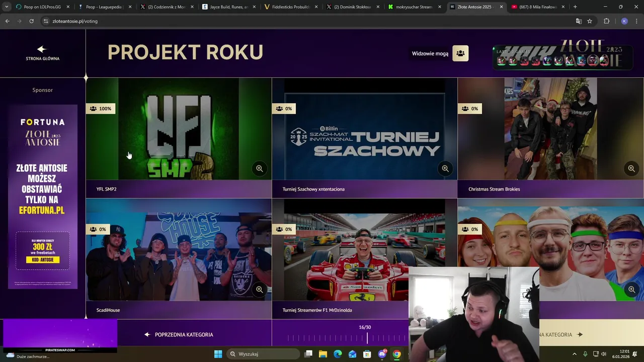Open the weather widget Duże zachmurzenie
The width and height of the screenshot is (644, 362).
pyautogui.click(x=28, y=355)
